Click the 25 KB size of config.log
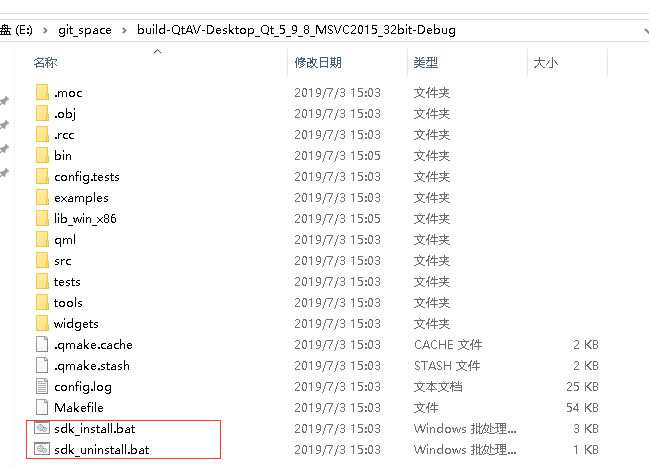This screenshot has width=649, height=469. coord(582,387)
